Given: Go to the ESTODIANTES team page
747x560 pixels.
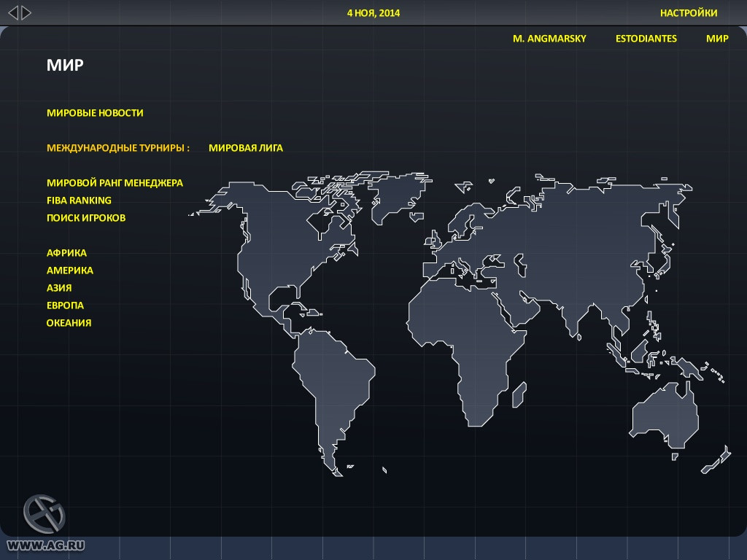Looking at the screenshot, I should point(646,39).
